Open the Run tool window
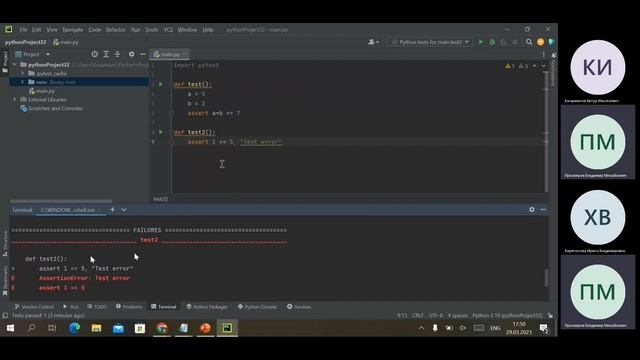The height and width of the screenshot is (360, 640). tap(71, 307)
